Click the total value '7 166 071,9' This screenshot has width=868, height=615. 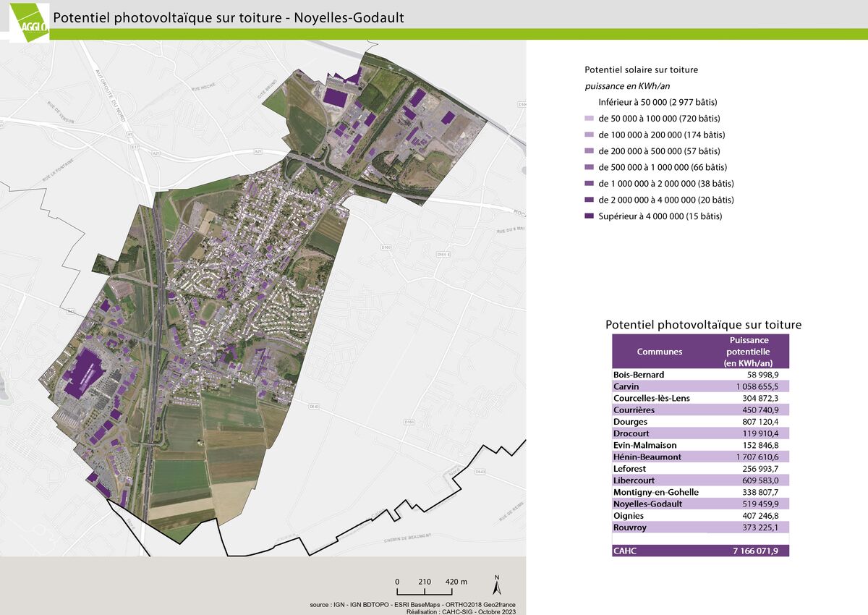[x=754, y=551]
